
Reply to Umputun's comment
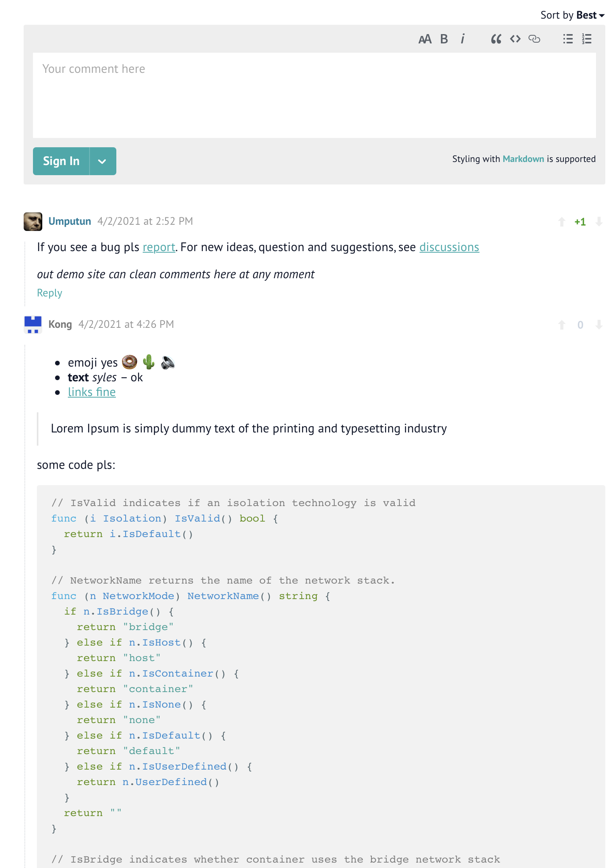pyautogui.click(x=49, y=293)
